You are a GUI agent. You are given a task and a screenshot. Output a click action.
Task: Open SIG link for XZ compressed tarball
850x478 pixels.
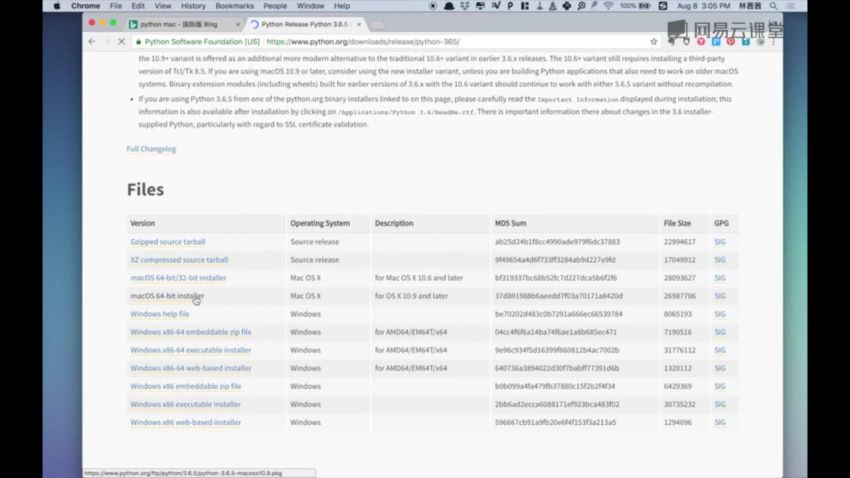(x=720, y=260)
